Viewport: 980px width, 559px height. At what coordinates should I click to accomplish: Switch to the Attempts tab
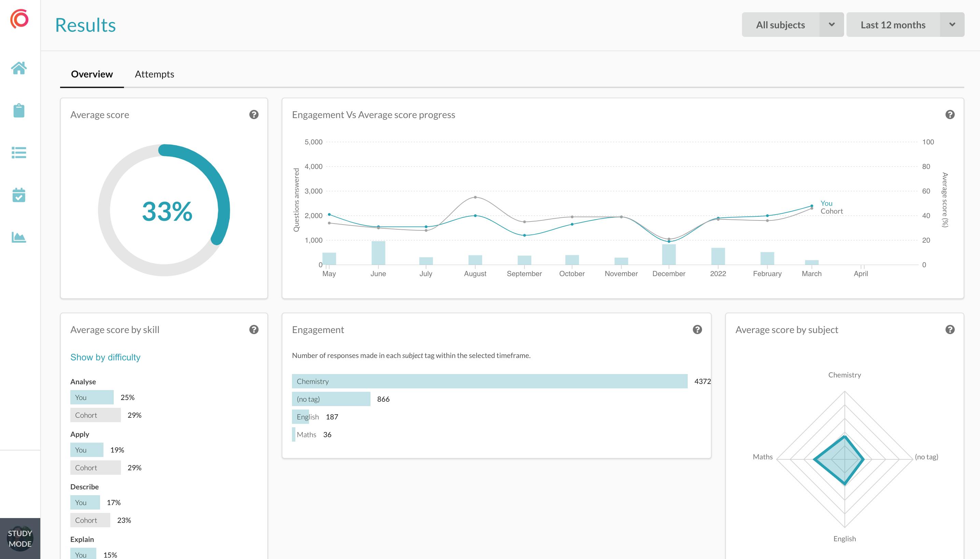(154, 73)
